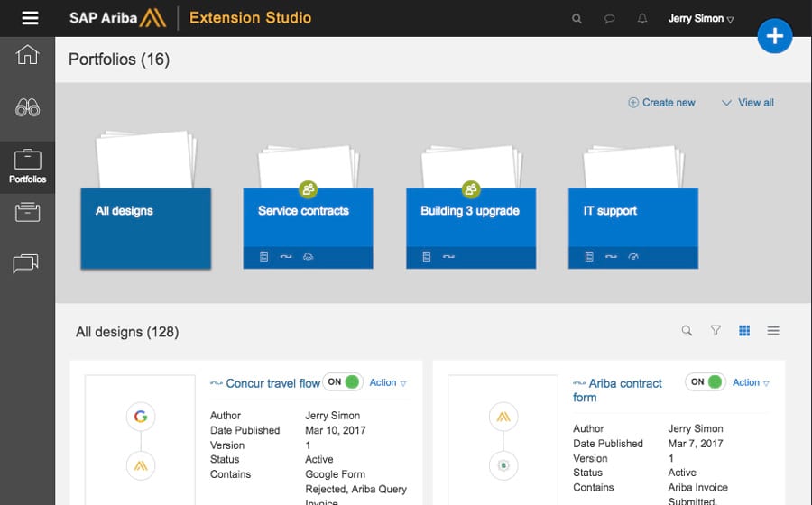The height and width of the screenshot is (505, 812).
Task: Click Create new portfolio link
Action: 661,103
